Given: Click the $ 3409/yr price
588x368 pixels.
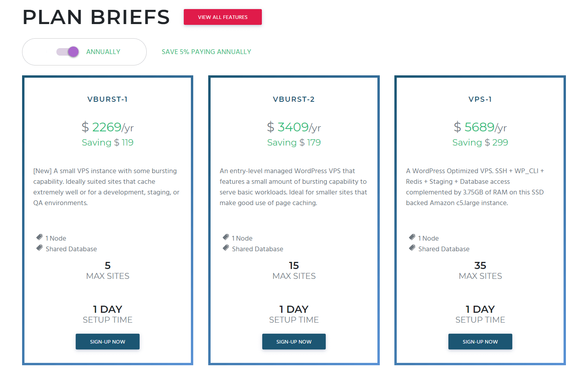Looking at the screenshot, I should pyautogui.click(x=294, y=127).
